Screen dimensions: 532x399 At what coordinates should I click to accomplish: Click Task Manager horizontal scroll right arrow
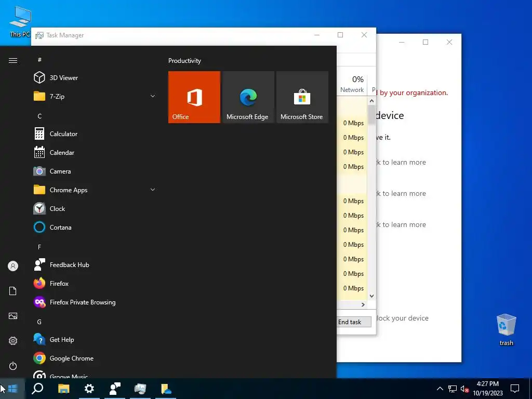coord(363,304)
